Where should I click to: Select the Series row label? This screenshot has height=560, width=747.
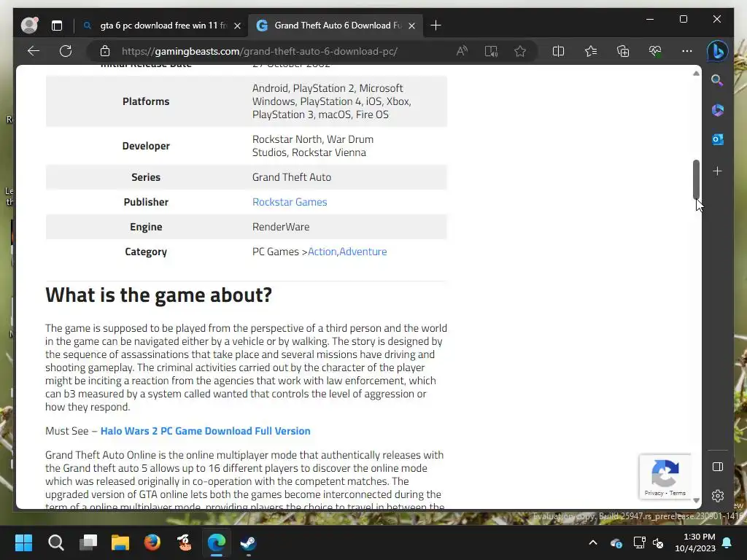click(146, 177)
